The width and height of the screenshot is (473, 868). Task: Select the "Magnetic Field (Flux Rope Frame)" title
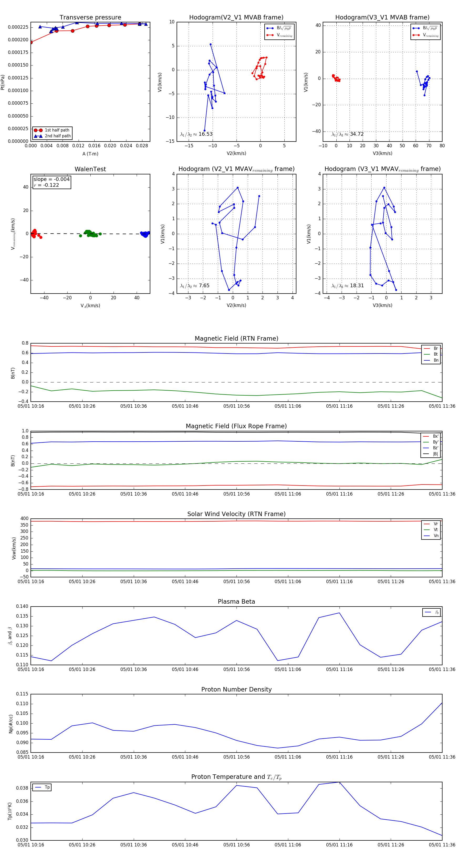[x=236, y=426]
